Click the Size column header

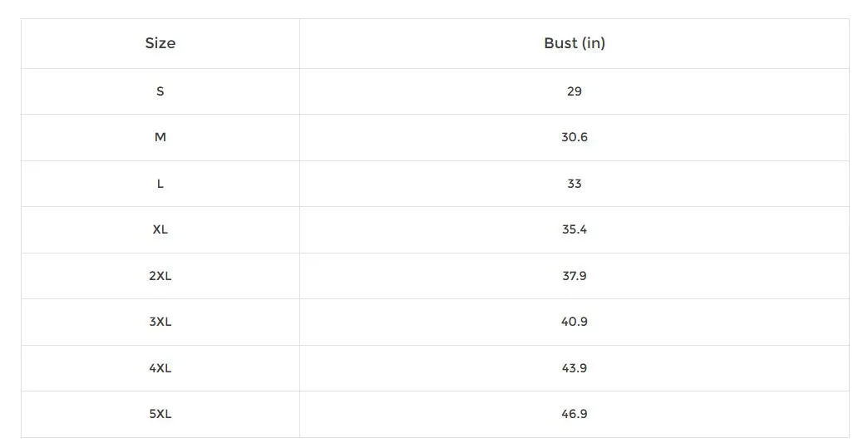(x=160, y=44)
